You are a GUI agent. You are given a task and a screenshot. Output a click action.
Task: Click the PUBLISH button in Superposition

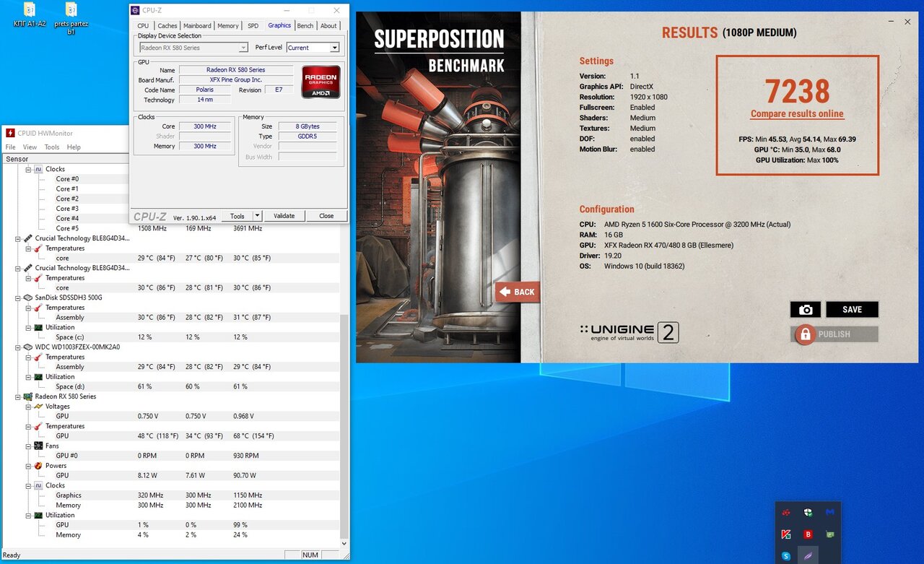tap(834, 334)
